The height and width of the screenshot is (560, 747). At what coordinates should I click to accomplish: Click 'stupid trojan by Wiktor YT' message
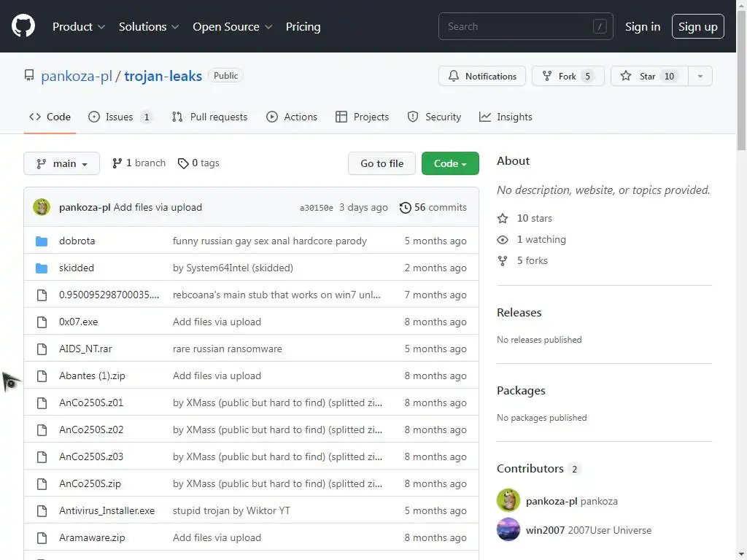[231, 511]
